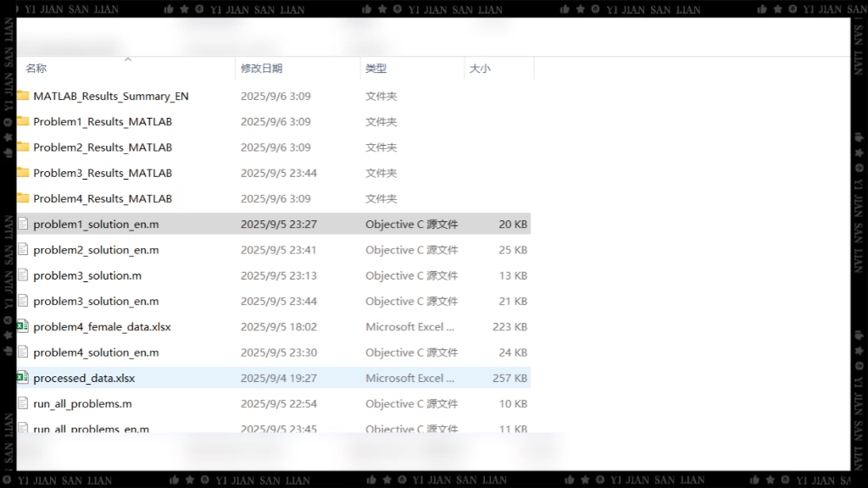Click the problem1_solution_en.m file icon
This screenshot has height=488, width=868.
pos(23,224)
